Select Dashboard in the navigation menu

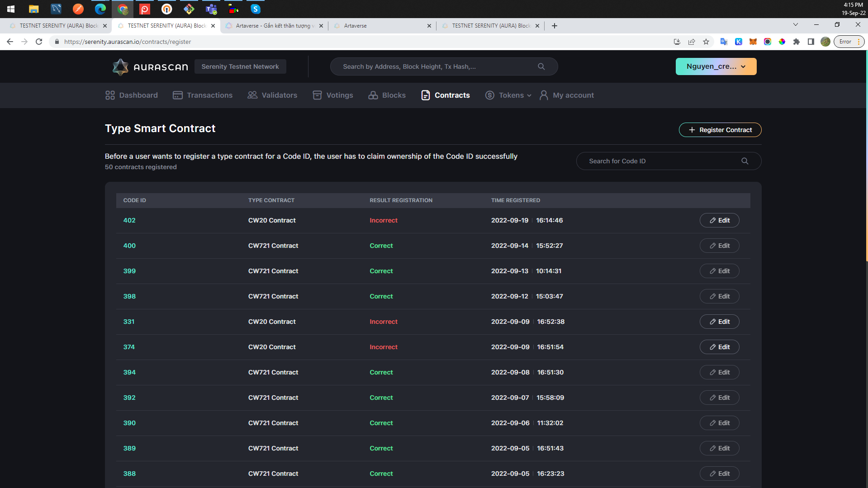pos(131,95)
